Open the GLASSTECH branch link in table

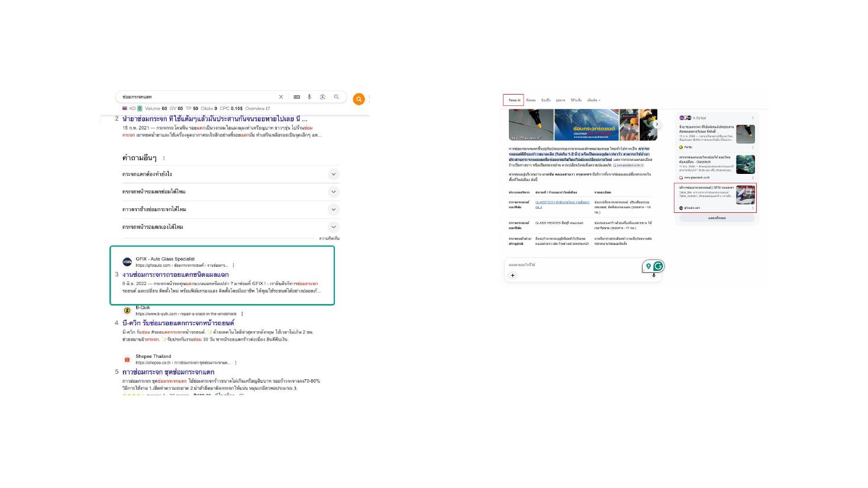[562, 205]
